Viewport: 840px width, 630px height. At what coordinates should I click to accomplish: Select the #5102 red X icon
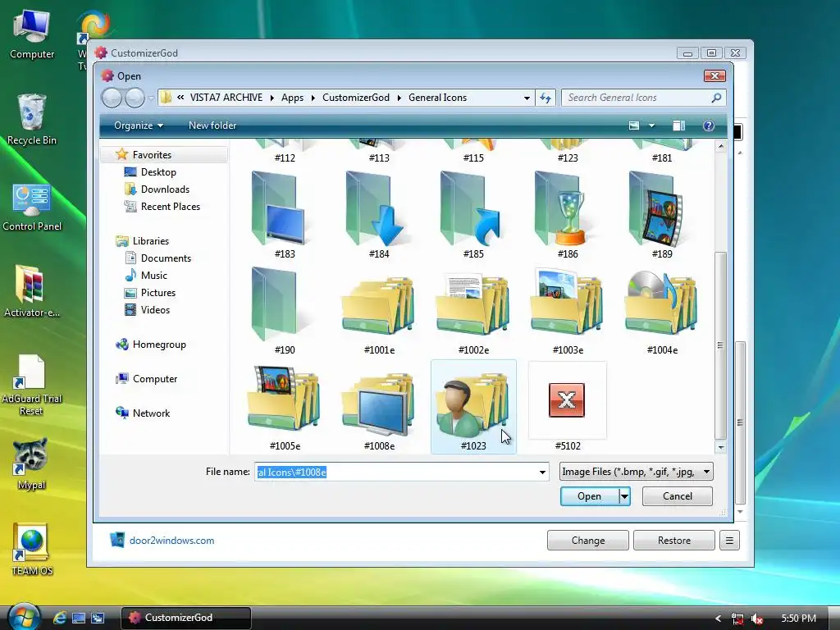pyautogui.click(x=568, y=407)
